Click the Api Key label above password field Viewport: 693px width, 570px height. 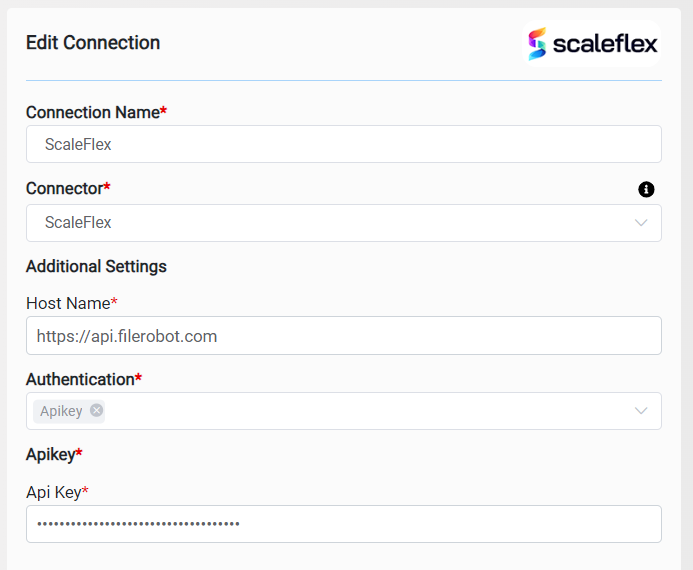tap(53, 491)
